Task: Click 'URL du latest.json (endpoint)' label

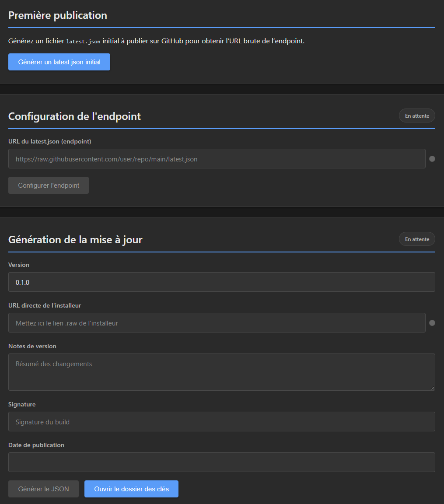Action: (x=50, y=141)
